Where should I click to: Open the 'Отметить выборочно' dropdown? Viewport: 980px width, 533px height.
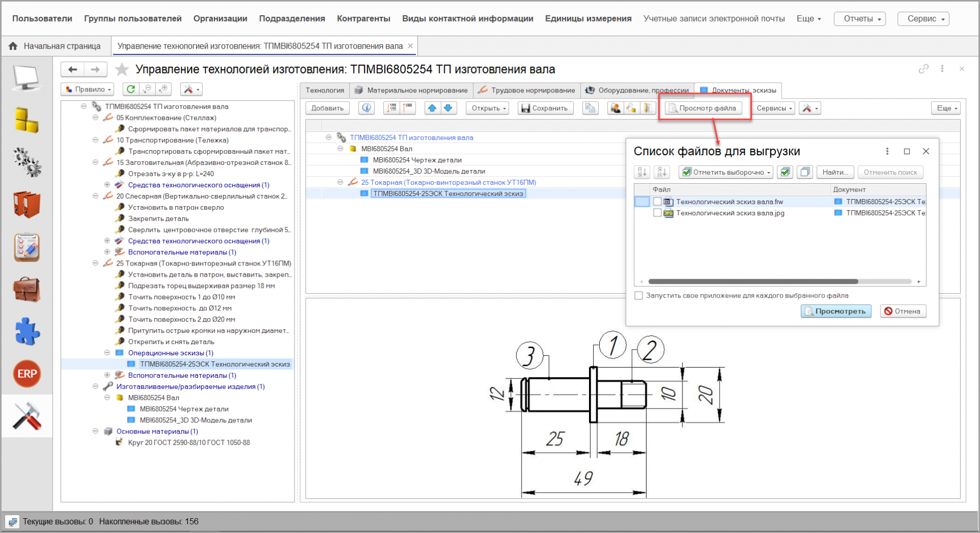click(x=726, y=173)
